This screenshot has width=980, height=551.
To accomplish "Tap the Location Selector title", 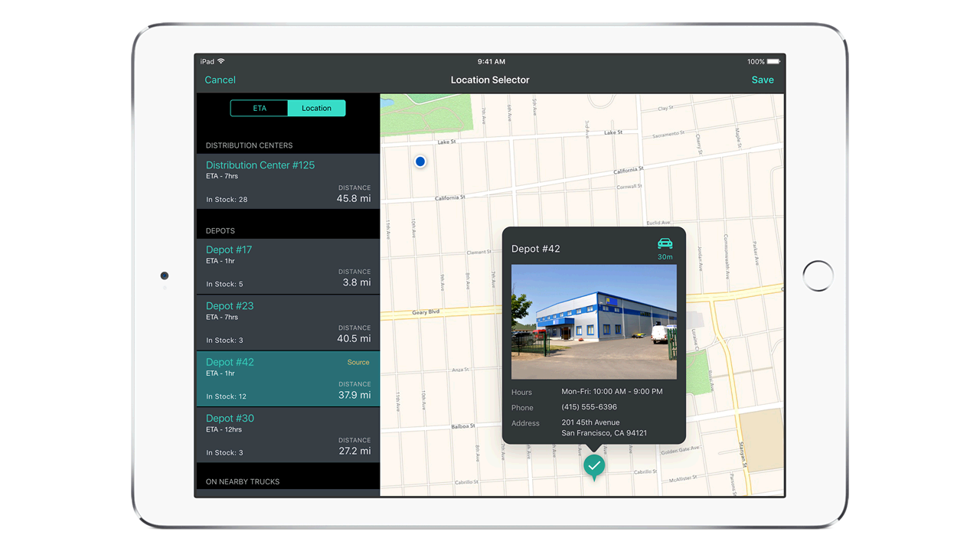I will tap(490, 80).
